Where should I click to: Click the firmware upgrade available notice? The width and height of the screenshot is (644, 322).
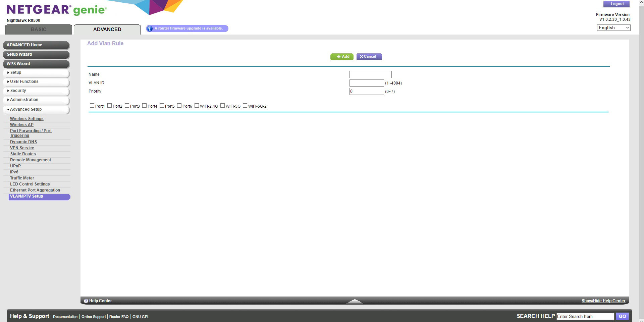[187, 29]
